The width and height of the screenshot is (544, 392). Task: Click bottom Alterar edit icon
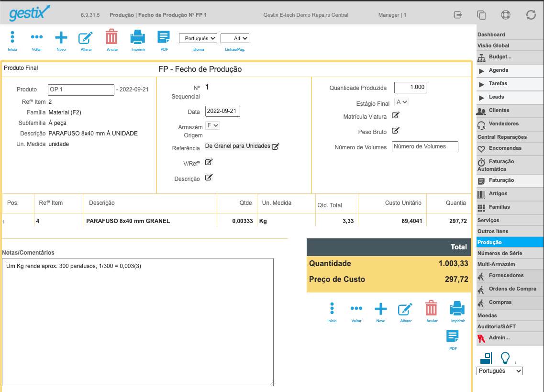(405, 309)
